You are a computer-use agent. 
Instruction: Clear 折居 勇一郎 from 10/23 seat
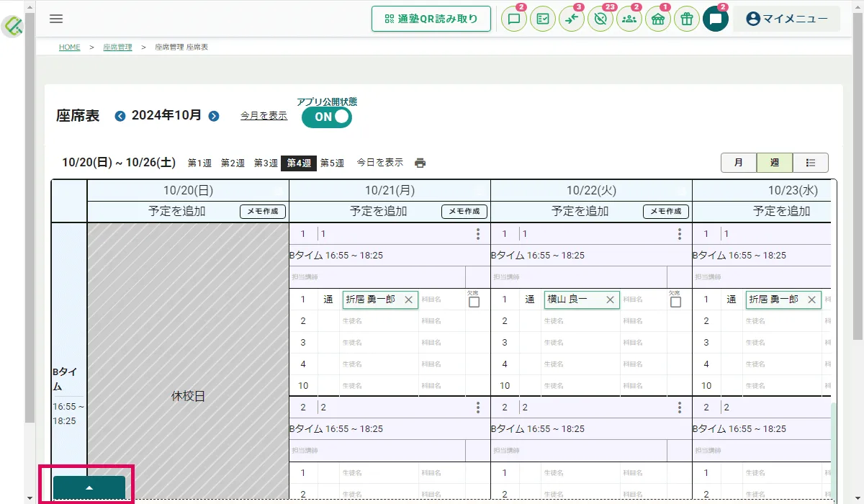811,300
